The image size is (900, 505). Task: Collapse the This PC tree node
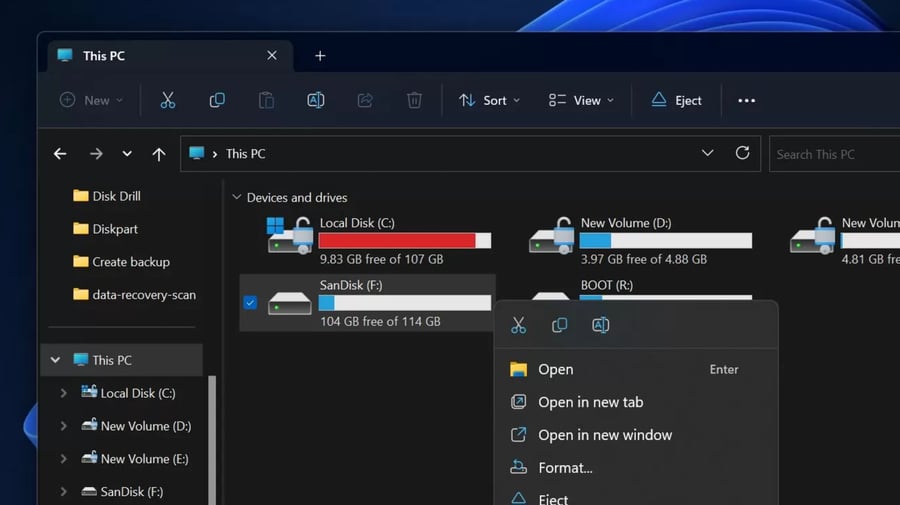[x=55, y=360]
